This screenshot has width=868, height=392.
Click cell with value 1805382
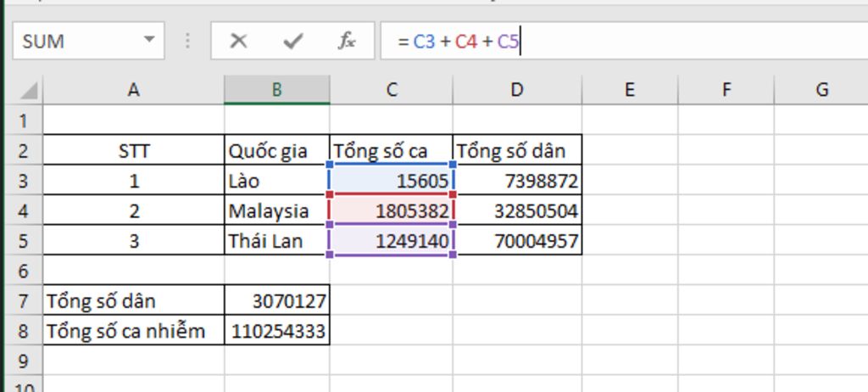[x=392, y=210]
